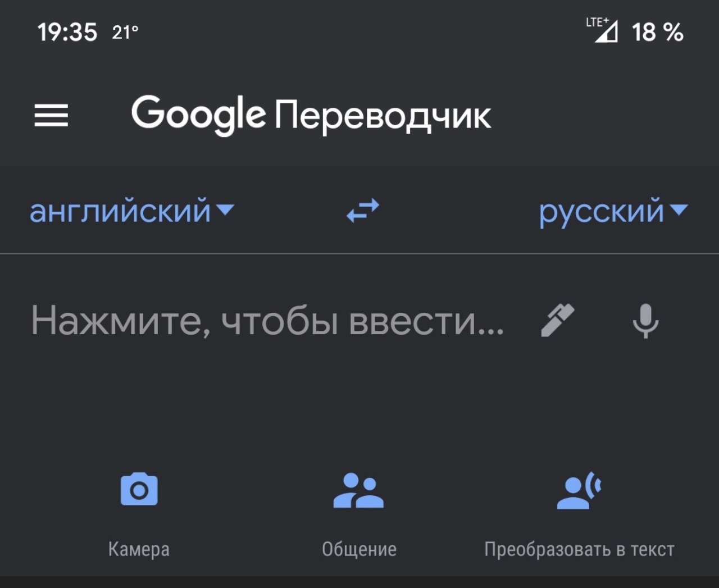This screenshot has width=719, height=588.
Task: Tap the LTE signal strength icon
Action: [603, 30]
